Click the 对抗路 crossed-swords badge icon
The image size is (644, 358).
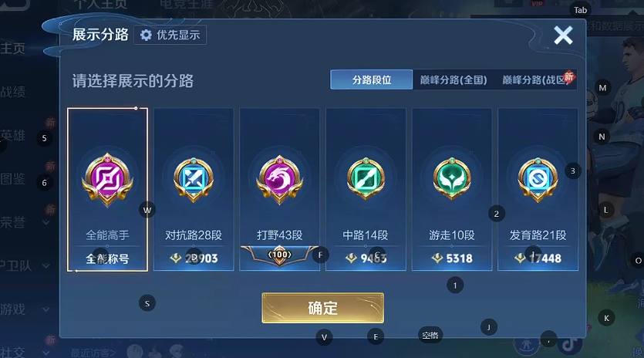point(194,179)
